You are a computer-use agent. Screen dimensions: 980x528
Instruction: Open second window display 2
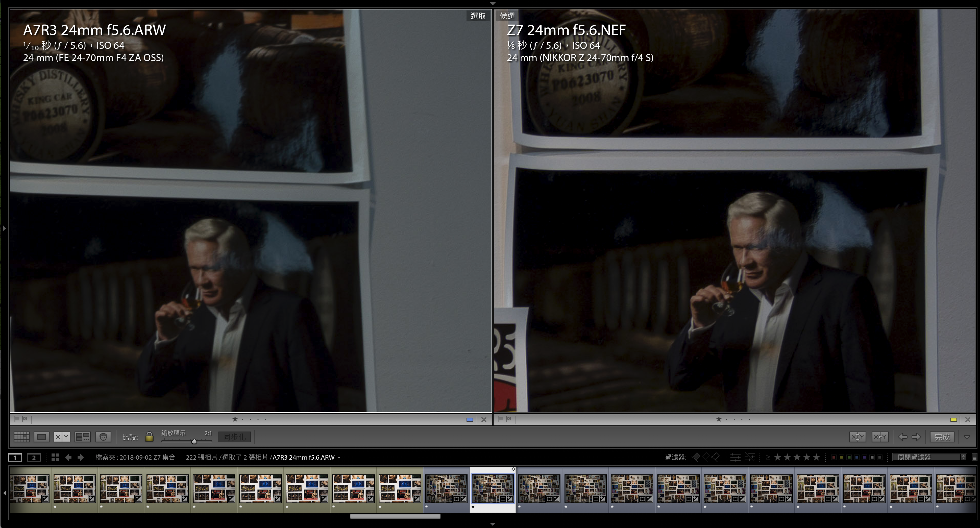click(x=34, y=457)
